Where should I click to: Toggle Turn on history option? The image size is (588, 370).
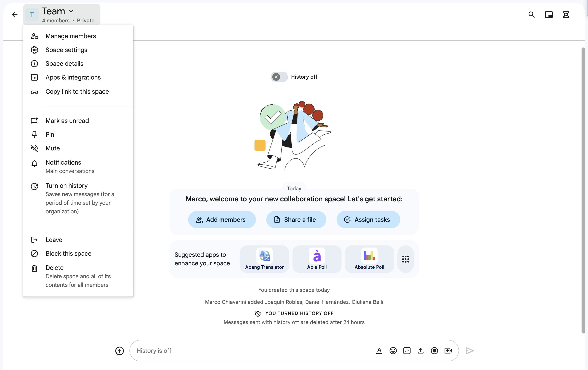pyautogui.click(x=66, y=185)
